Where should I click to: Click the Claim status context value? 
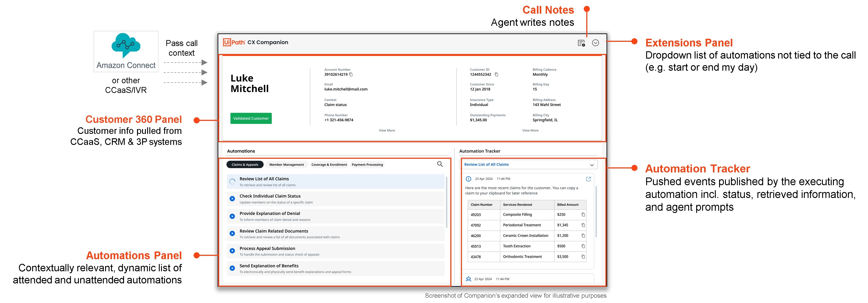pyautogui.click(x=335, y=105)
